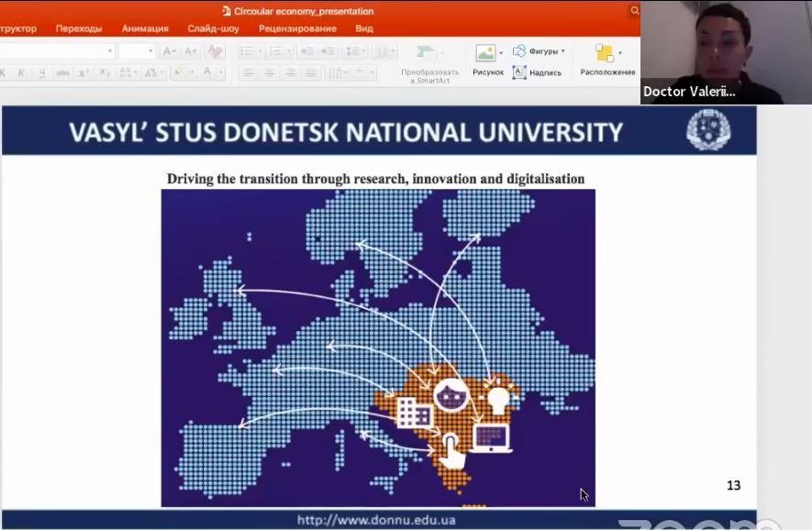The image size is (812, 530).
Task: Justify the paragraph text
Action: [x=311, y=72]
